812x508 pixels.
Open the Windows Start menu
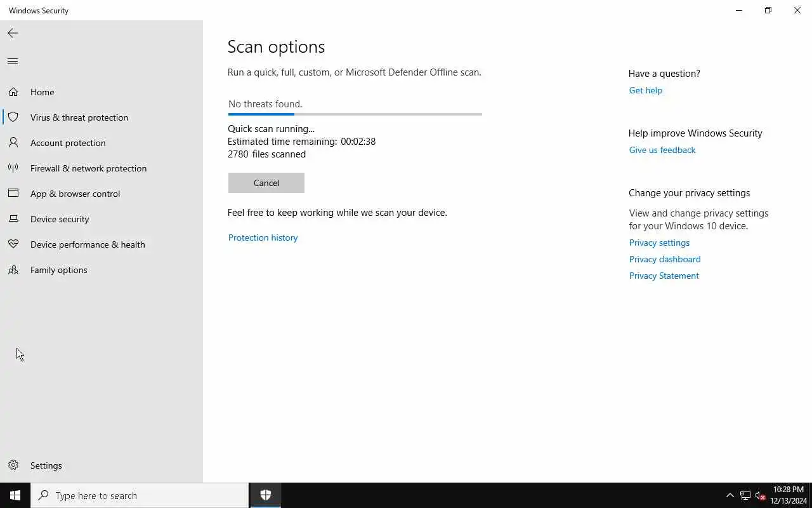[x=15, y=495]
